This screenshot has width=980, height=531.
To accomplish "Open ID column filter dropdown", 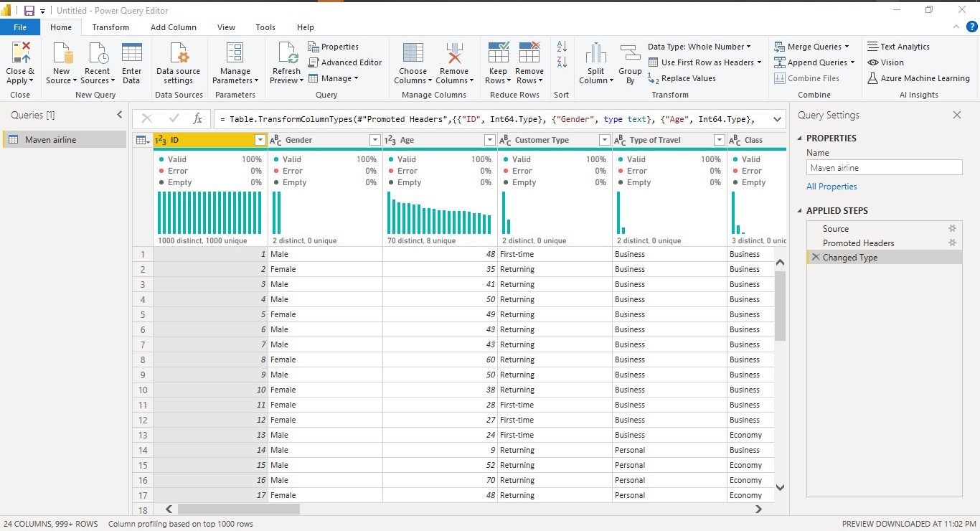I will coord(260,140).
